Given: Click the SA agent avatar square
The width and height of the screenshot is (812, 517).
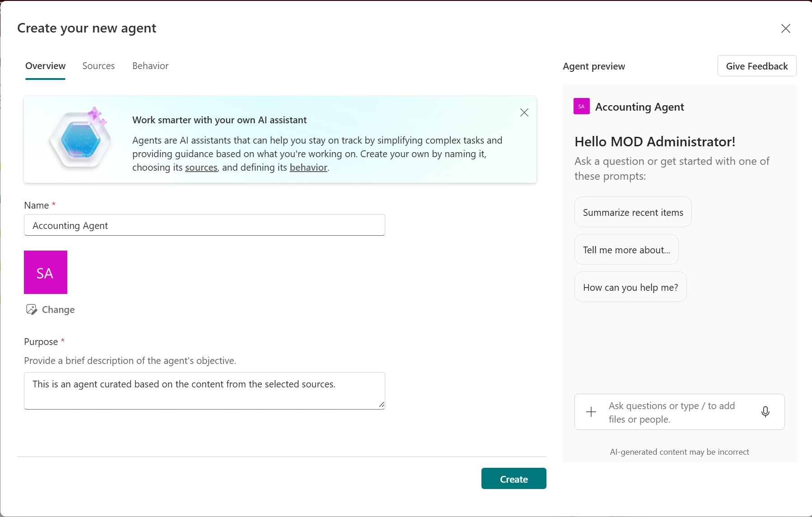Looking at the screenshot, I should tap(45, 272).
